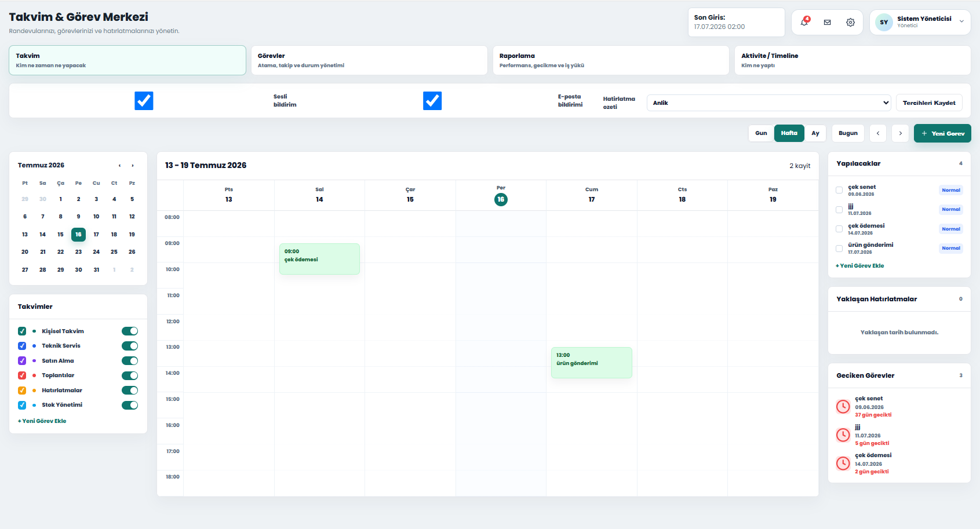The image size is (980, 529).
Task: Show previous month in mini calendar
Action: point(120,166)
